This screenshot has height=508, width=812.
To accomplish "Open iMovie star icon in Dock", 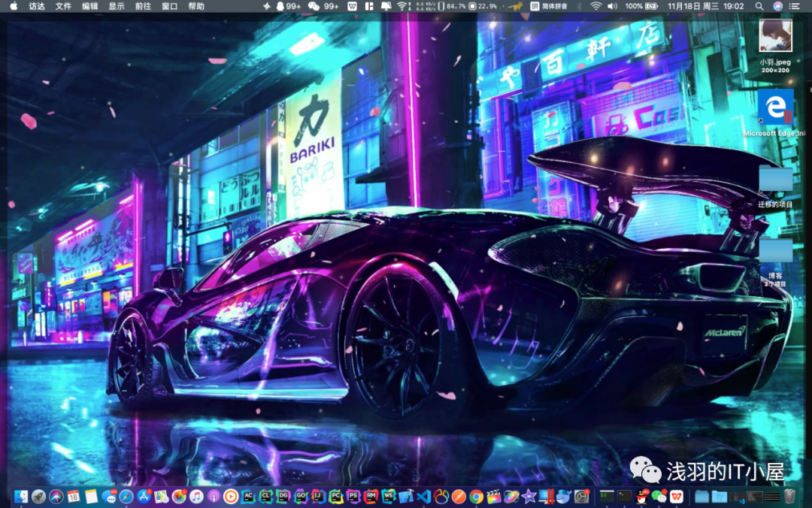I will (x=529, y=497).
